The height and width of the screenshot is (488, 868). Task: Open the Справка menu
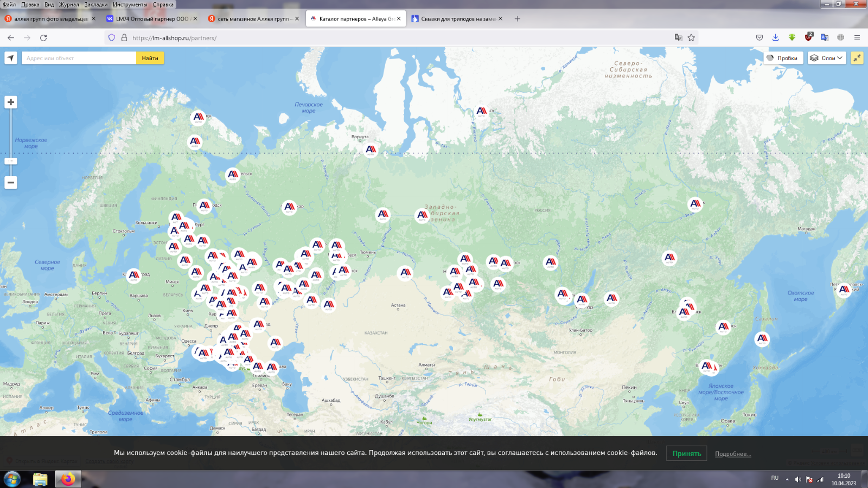pyautogui.click(x=163, y=4)
